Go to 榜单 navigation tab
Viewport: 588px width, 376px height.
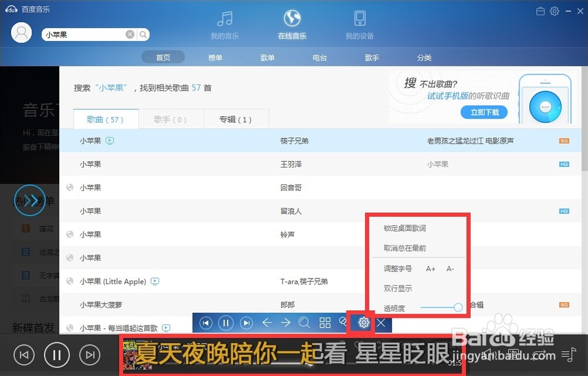tap(215, 58)
